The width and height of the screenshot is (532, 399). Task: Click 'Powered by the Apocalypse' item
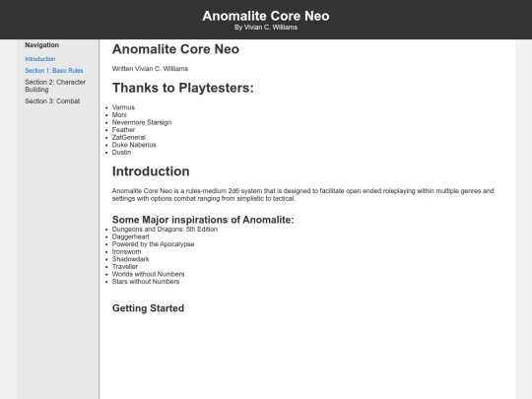153,244
